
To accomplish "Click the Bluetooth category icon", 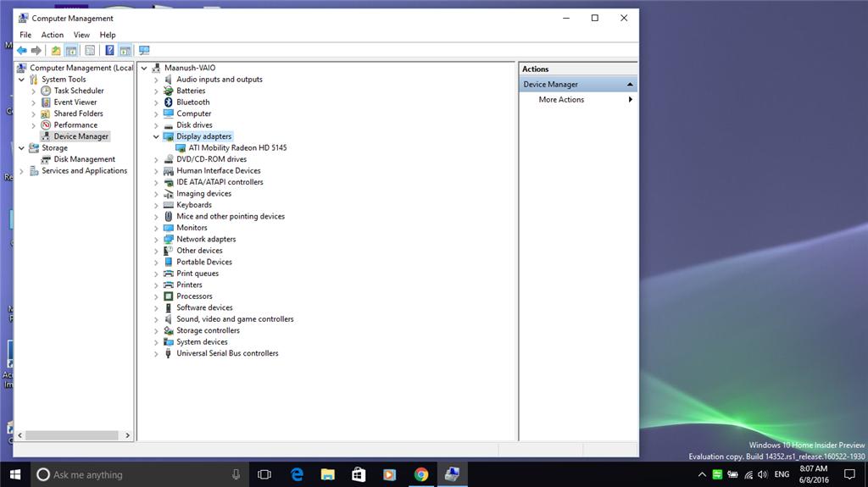I will tap(169, 102).
